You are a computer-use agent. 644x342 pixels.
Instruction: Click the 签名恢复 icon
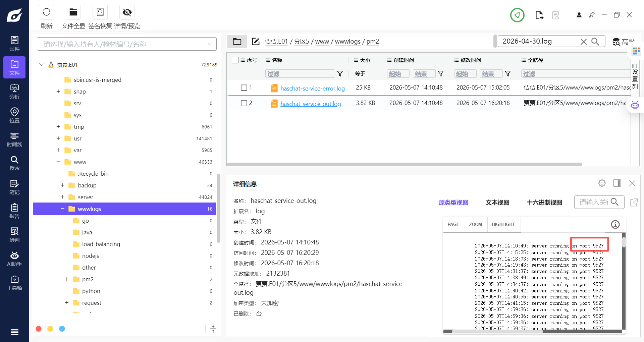coord(100,12)
